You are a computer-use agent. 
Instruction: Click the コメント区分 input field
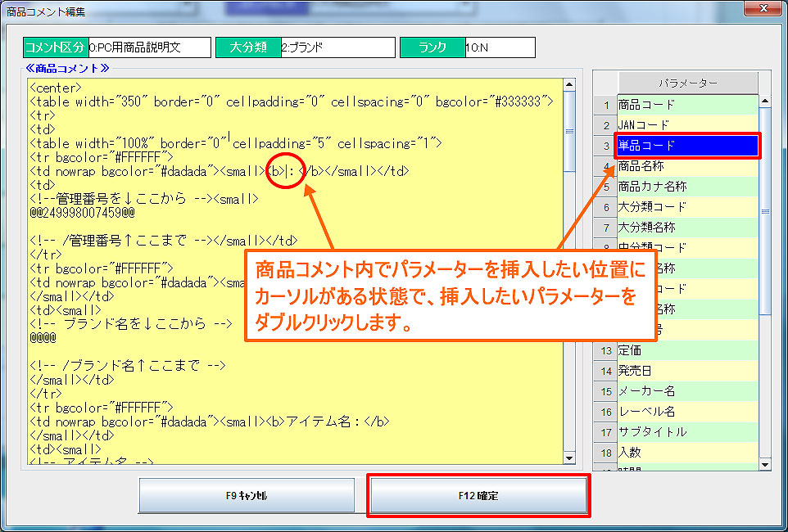(x=148, y=47)
